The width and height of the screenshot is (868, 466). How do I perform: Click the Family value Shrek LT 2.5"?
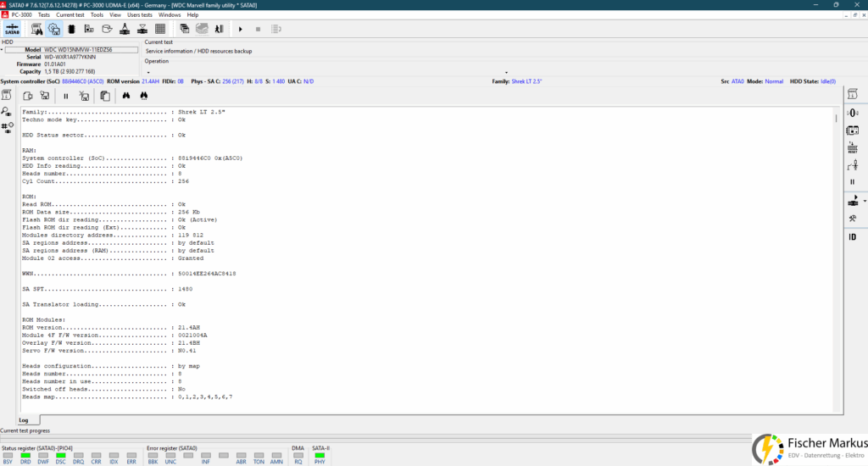click(x=526, y=81)
